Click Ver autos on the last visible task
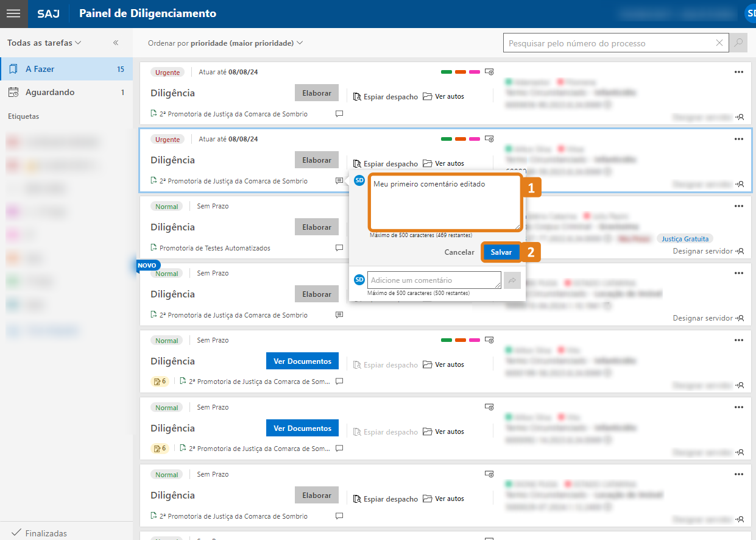 (443, 499)
